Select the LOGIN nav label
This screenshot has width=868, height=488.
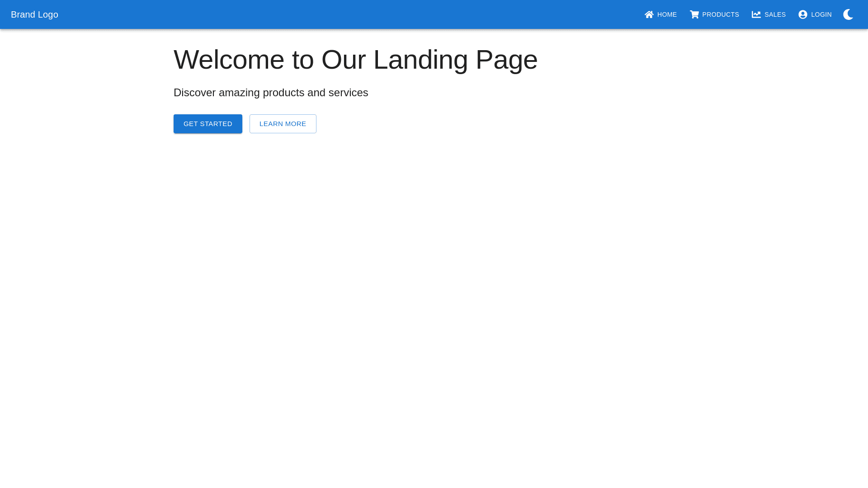(821, 14)
